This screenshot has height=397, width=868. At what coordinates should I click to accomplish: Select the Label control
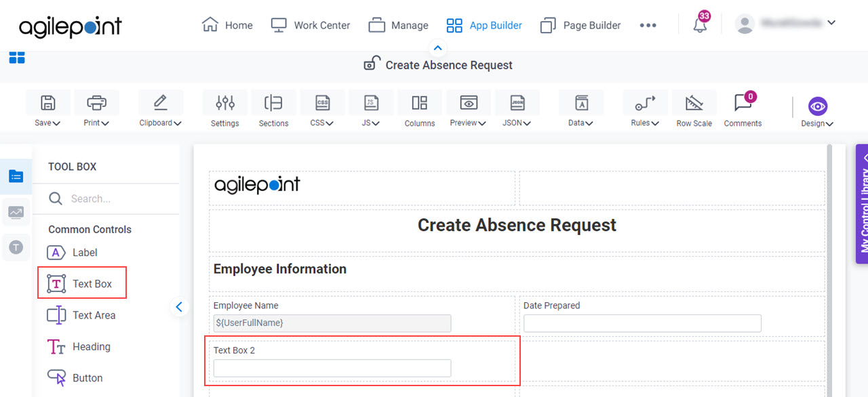[x=72, y=253]
